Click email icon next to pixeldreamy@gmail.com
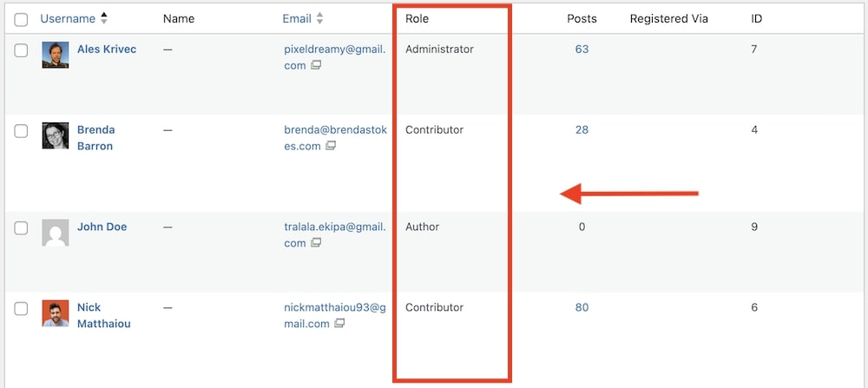Viewport: 868px width, 388px height. click(316, 66)
